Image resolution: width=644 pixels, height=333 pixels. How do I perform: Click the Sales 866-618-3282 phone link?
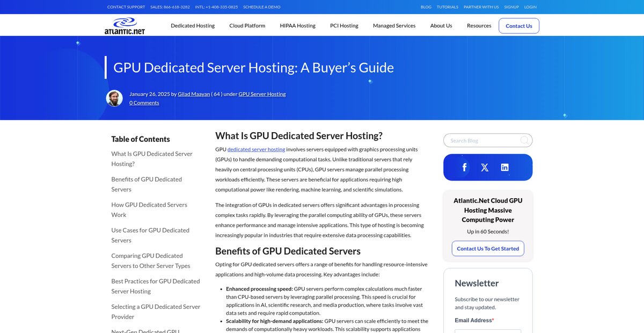coord(170,7)
